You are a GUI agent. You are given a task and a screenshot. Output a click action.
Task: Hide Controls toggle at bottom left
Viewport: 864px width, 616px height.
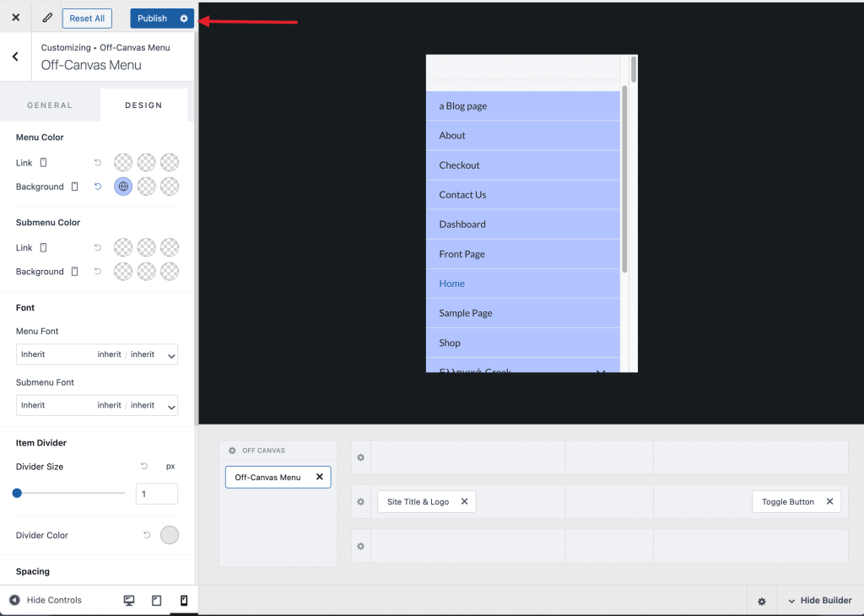pos(46,600)
